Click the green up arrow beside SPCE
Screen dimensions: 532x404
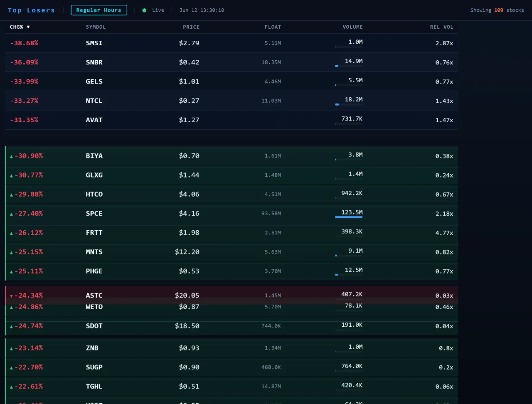[12, 214]
